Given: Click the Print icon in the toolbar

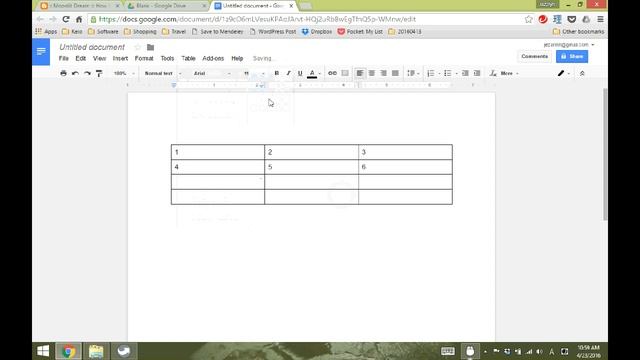Looking at the screenshot, I should 63,73.
